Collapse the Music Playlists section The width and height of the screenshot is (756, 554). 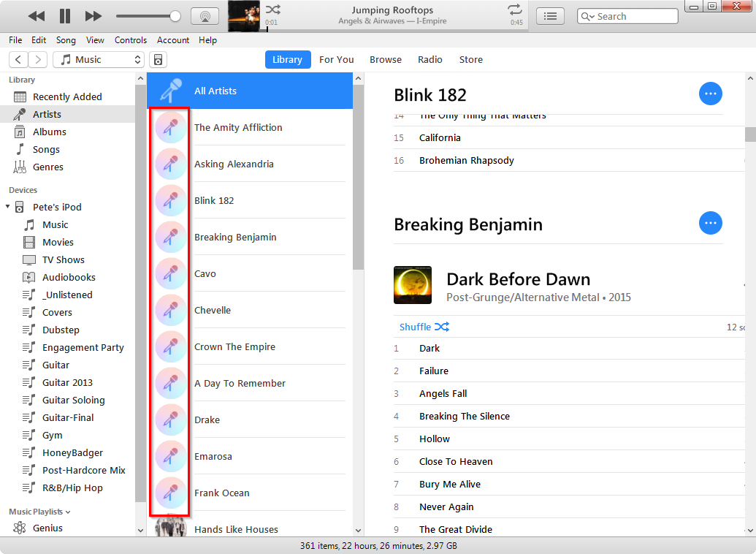click(x=69, y=511)
